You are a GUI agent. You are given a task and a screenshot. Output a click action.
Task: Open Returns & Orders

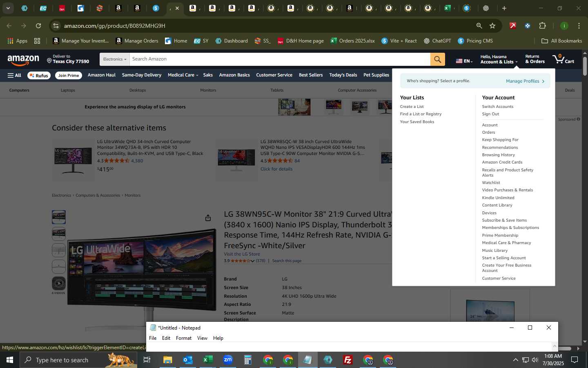535,59
